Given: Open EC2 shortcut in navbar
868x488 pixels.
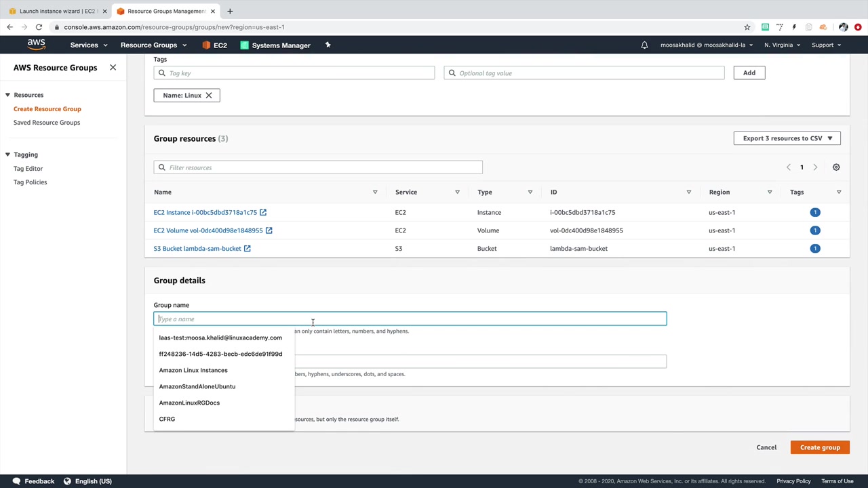Looking at the screenshot, I should 214,45.
